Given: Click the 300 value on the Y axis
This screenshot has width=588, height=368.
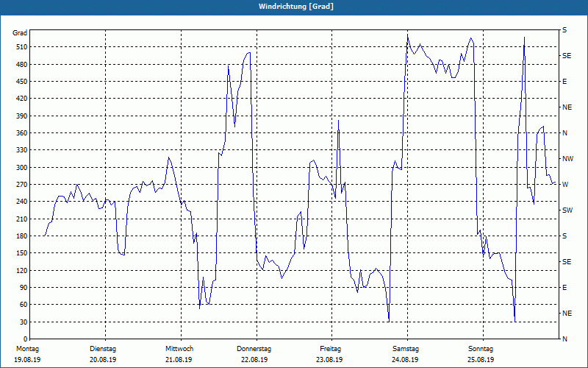Looking at the screenshot, I should [x=22, y=168].
